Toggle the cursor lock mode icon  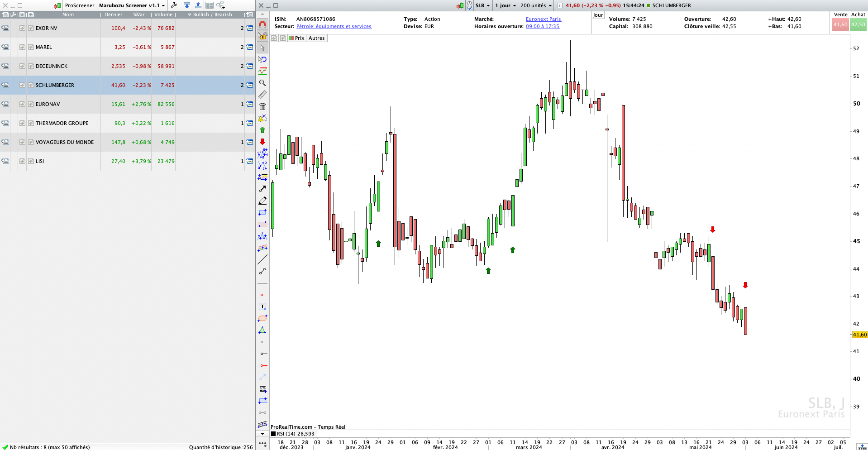click(262, 36)
